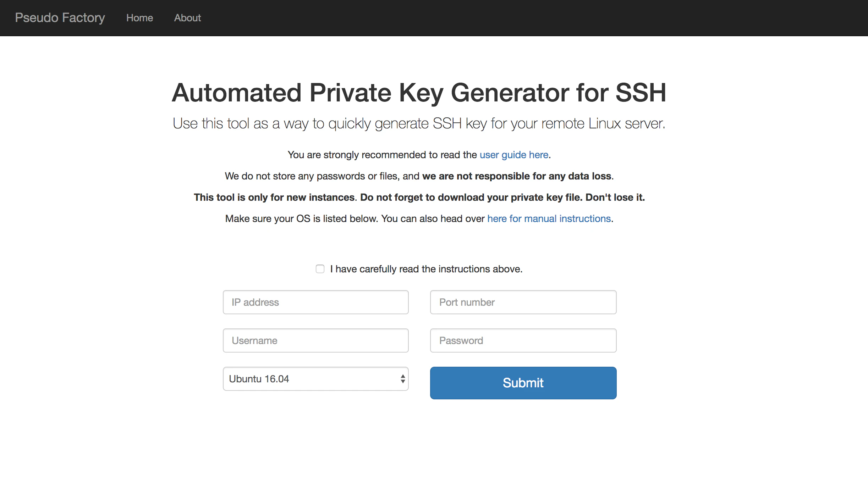
Task: Follow the 'here for manual instructions' link
Action: click(549, 218)
